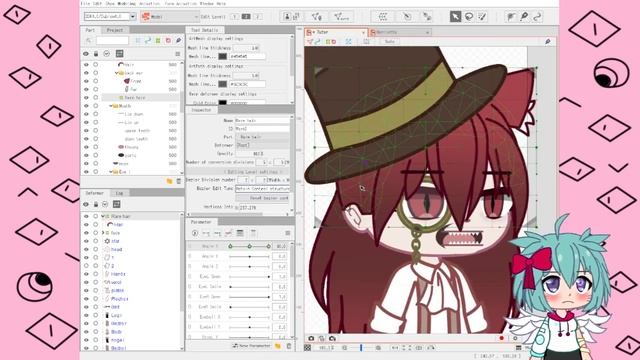The image size is (640, 360).
Task: Click the search icon in Part panel
Action: [89, 40]
